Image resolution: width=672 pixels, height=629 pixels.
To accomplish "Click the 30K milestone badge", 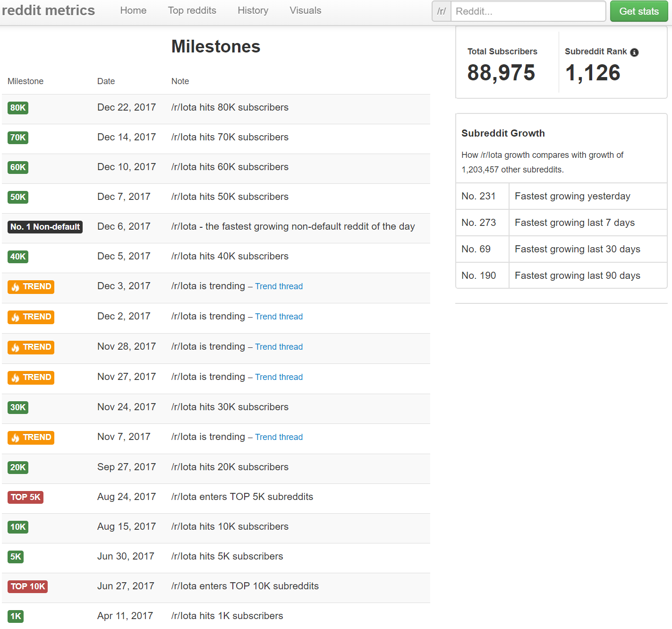I will tap(18, 407).
